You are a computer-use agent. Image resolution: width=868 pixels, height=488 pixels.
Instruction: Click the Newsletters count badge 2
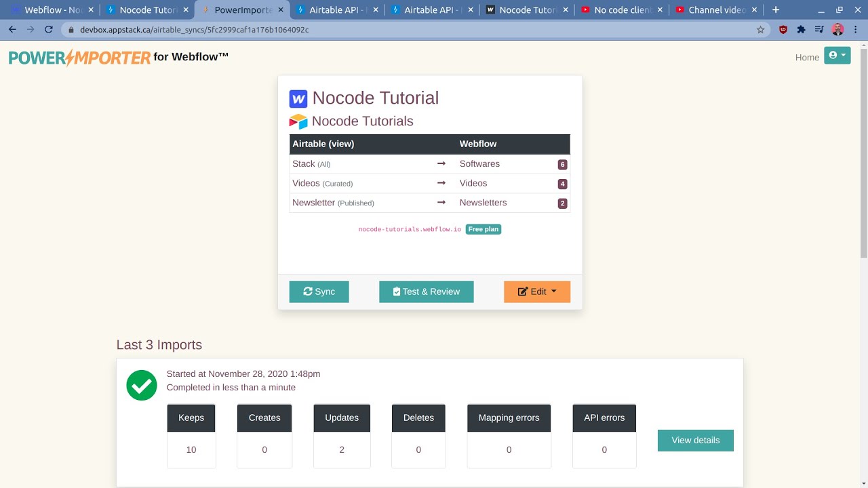point(562,203)
